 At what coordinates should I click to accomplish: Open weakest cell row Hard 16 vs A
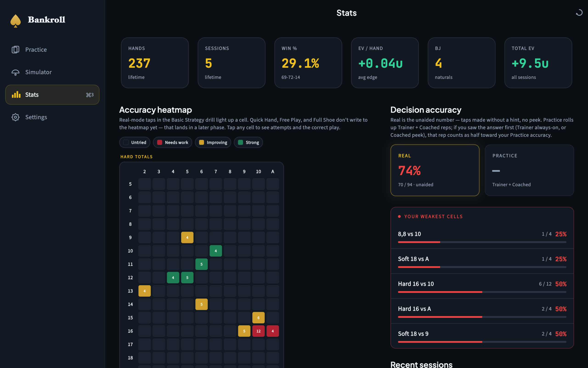click(482, 311)
